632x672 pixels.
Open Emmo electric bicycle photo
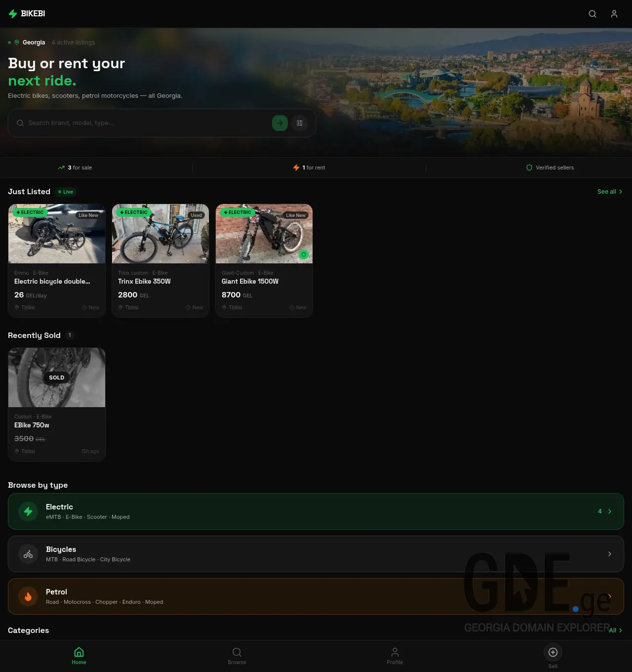pos(57,234)
